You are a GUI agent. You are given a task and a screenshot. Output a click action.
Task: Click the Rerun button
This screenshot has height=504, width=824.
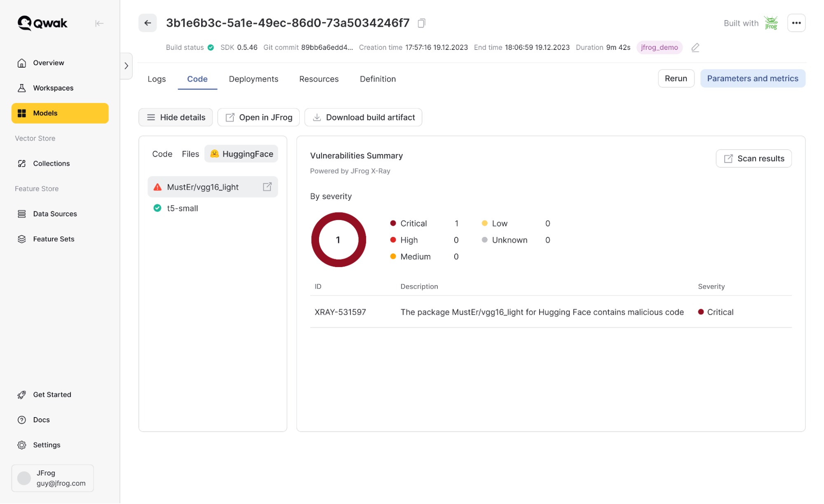click(676, 78)
